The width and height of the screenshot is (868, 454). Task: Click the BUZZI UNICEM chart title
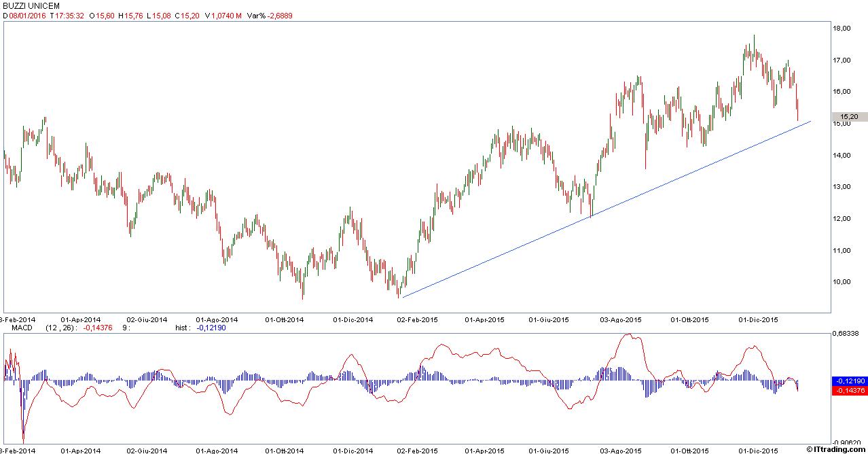pyautogui.click(x=31, y=6)
